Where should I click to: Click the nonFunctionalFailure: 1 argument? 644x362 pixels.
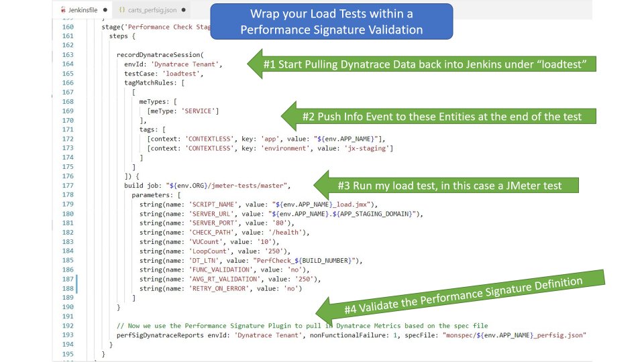(354, 335)
